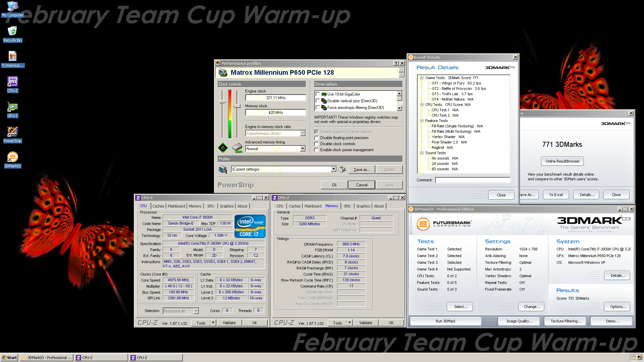Open the (Current settings) profile dropdown
This screenshot has height=362, width=644.
coord(333,169)
